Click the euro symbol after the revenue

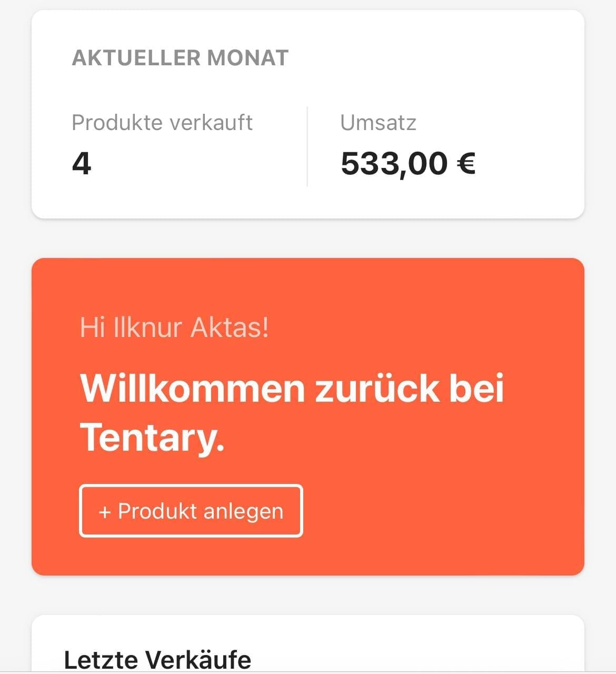click(466, 163)
